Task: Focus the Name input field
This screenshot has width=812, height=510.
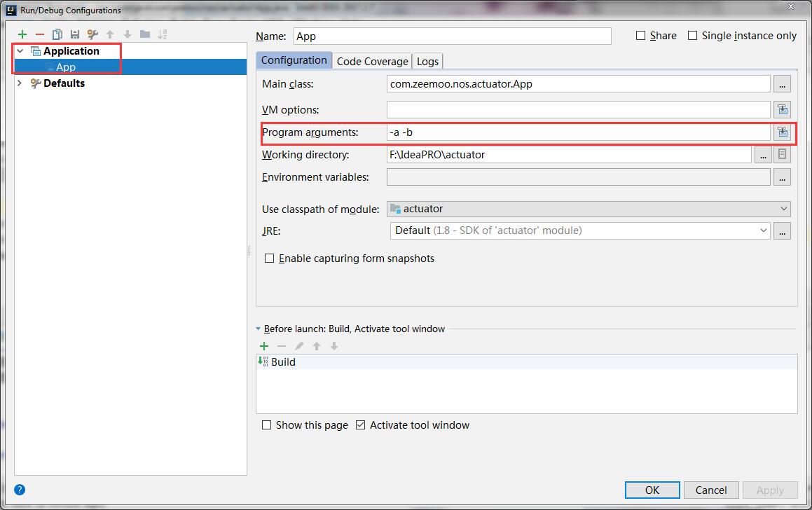Action: point(452,36)
